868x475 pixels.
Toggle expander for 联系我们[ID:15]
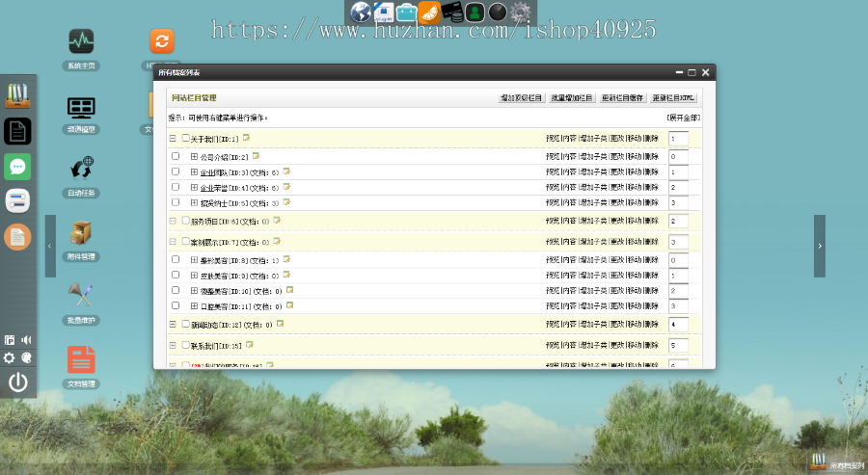pos(173,345)
